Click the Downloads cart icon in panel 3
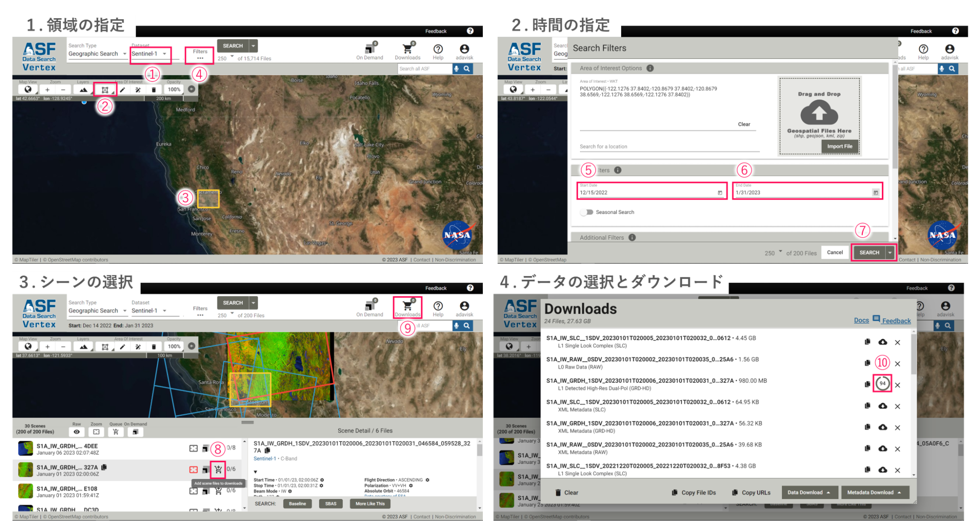This screenshot has width=980, height=528. 407,305
